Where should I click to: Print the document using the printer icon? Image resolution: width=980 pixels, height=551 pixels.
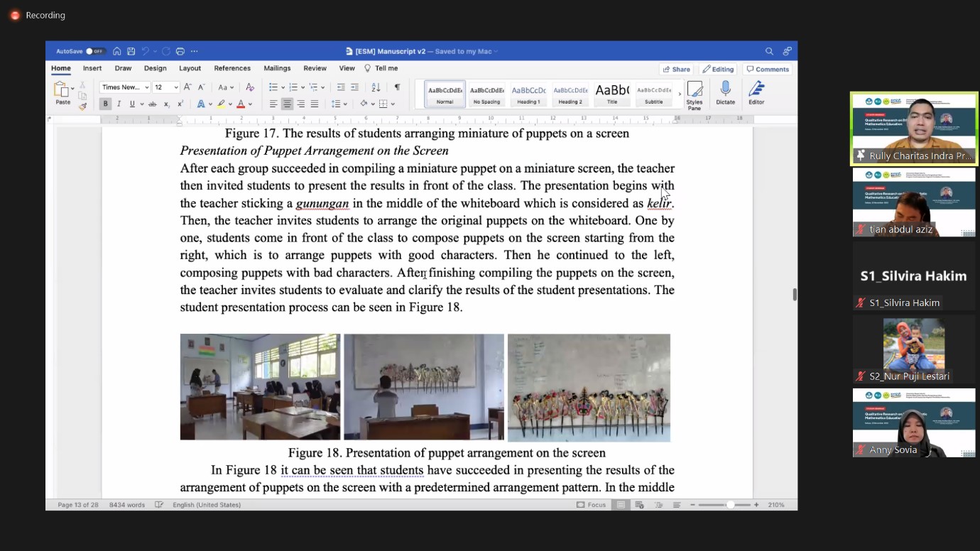pyautogui.click(x=180, y=51)
